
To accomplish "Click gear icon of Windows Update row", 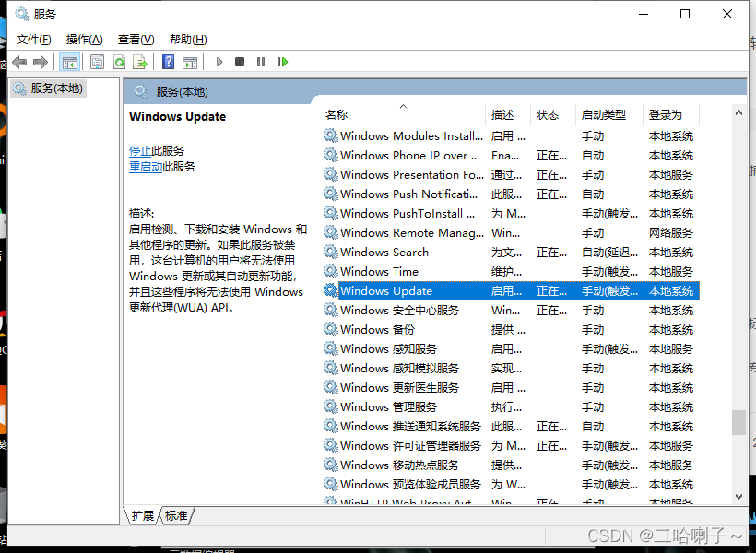I will click(331, 290).
